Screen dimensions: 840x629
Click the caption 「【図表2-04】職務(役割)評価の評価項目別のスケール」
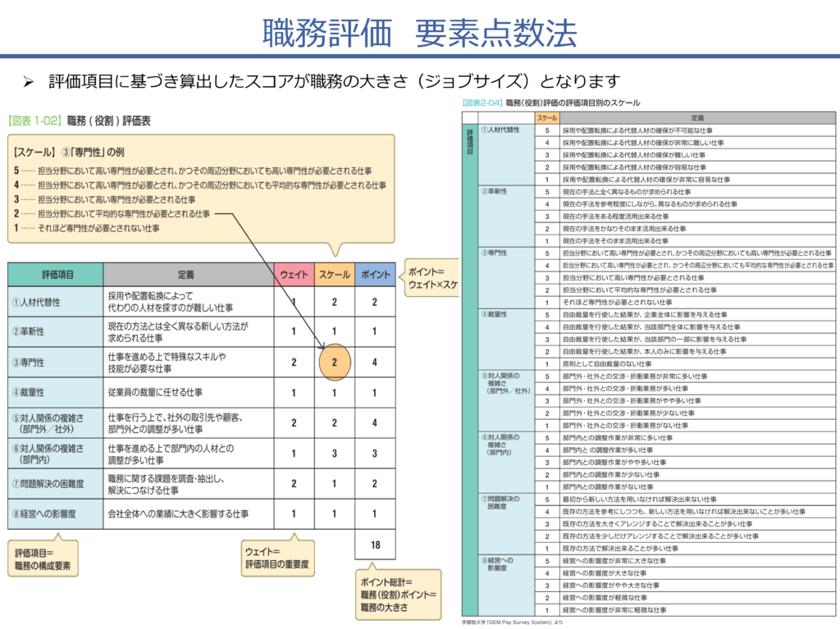(550, 103)
